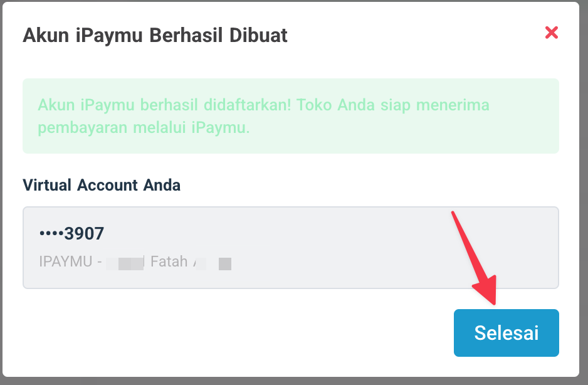Select the masked account number ending 3907
The image size is (588, 385).
click(x=71, y=234)
